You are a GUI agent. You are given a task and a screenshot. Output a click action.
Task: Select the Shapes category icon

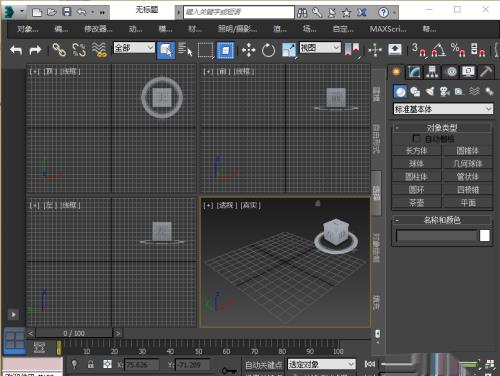pos(415,92)
